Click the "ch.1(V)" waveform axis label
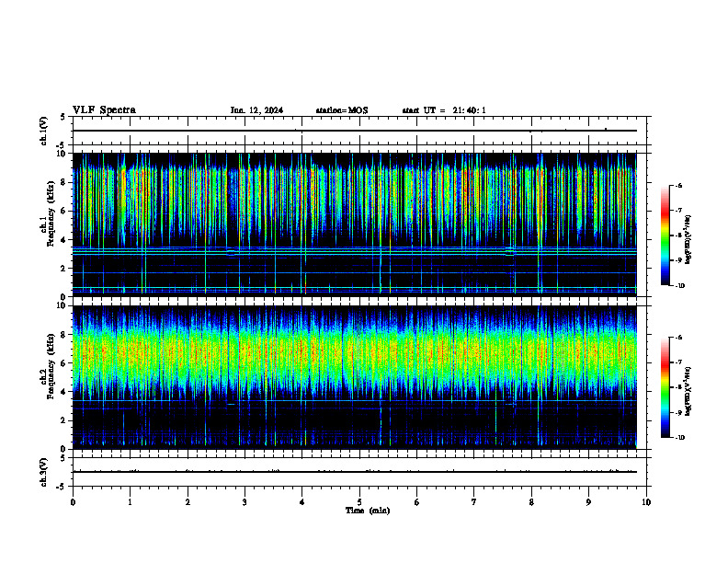The image size is (728, 563). 44,131
